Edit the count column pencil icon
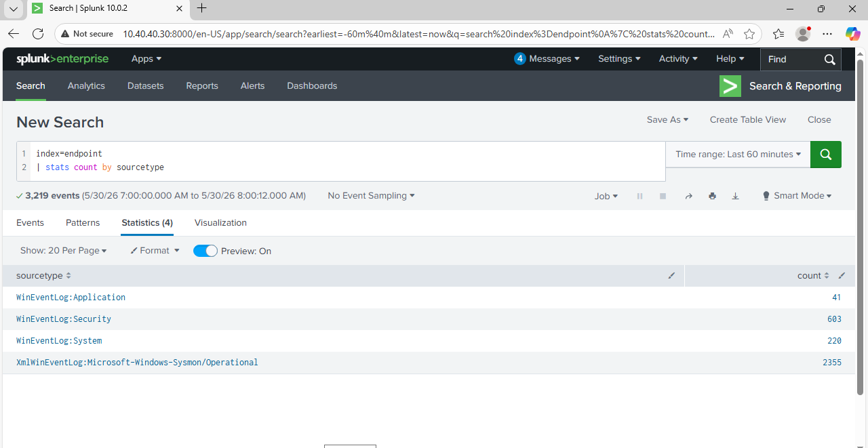 [x=842, y=276]
